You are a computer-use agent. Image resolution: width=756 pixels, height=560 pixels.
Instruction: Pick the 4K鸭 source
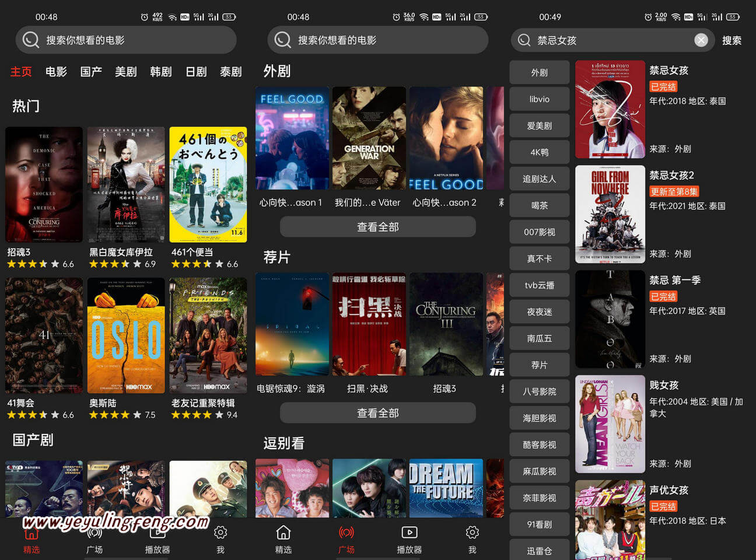click(540, 152)
